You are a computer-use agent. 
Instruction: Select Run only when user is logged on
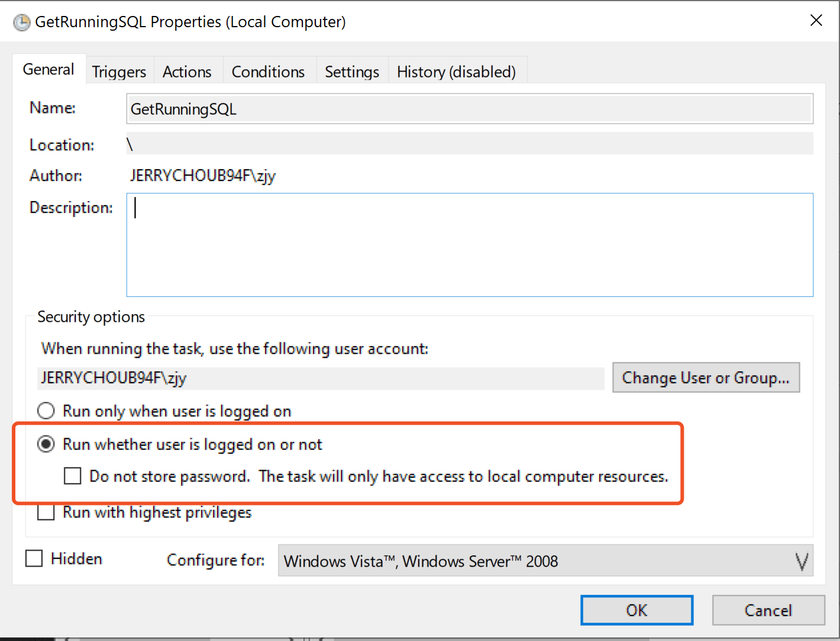[46, 411]
